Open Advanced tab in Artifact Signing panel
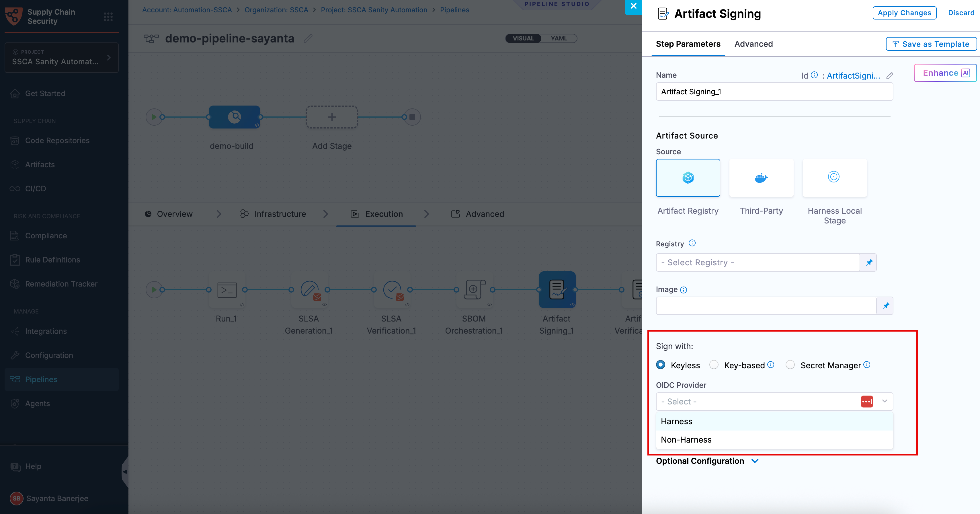 click(753, 44)
